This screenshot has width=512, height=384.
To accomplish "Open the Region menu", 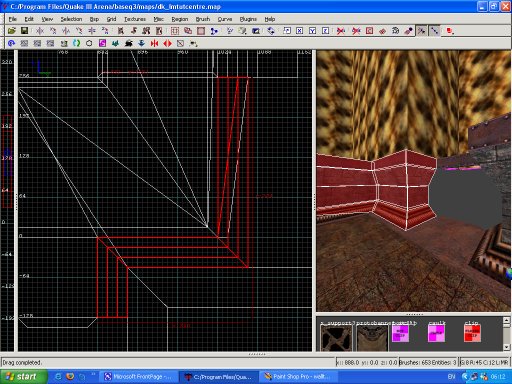I will coord(180,19).
